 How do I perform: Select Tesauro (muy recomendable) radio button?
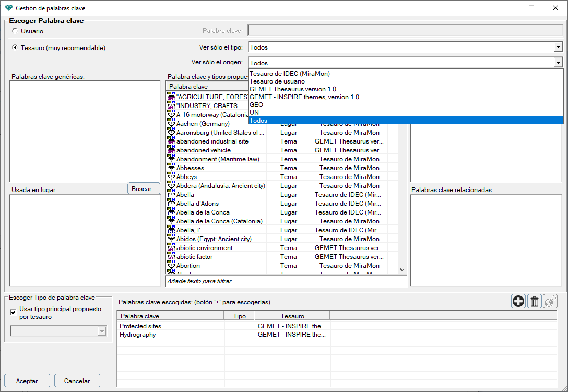[15, 48]
